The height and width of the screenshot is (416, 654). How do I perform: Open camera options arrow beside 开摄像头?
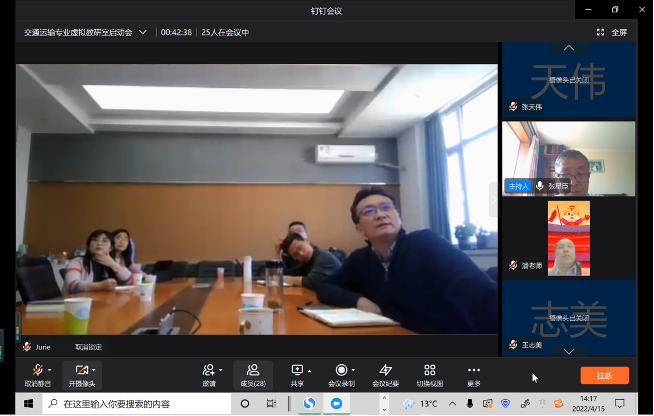tap(94, 370)
